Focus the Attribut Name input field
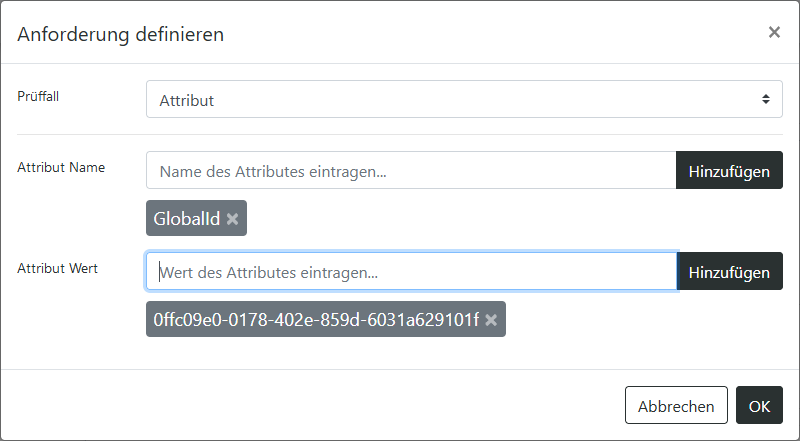800x441 pixels. coord(411,170)
